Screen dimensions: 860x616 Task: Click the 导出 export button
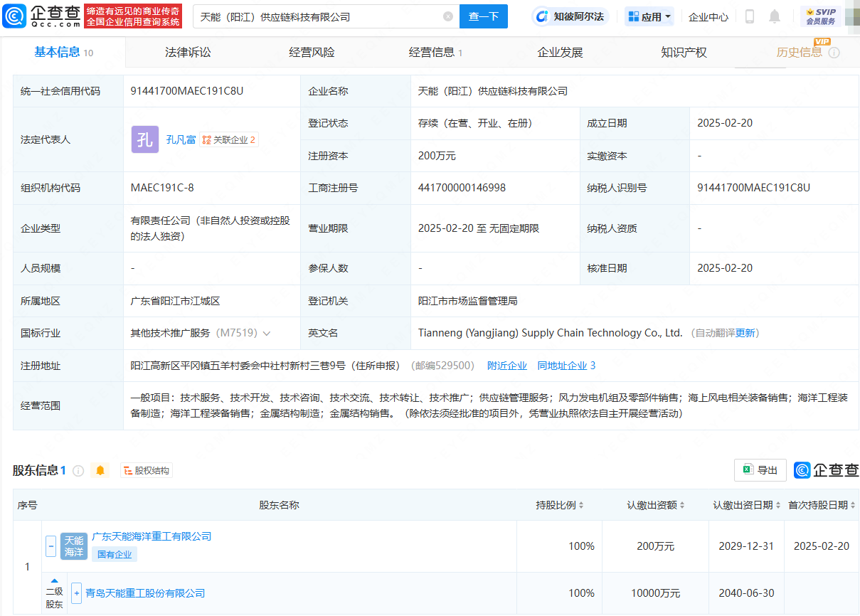(x=760, y=469)
